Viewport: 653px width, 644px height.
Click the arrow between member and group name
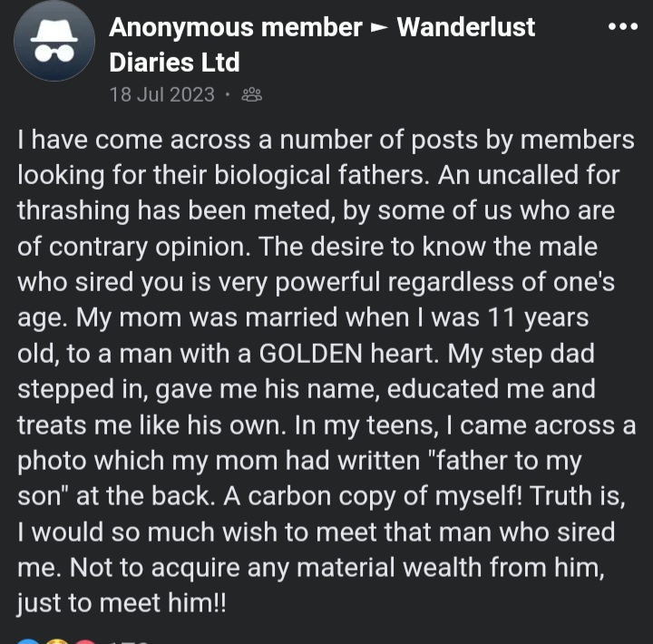coord(379,28)
